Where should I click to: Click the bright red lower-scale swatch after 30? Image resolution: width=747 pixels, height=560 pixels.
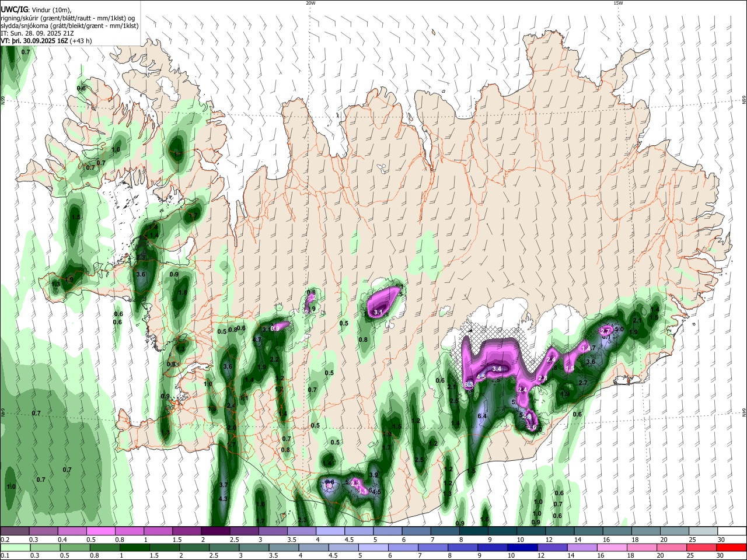[x=732, y=547]
